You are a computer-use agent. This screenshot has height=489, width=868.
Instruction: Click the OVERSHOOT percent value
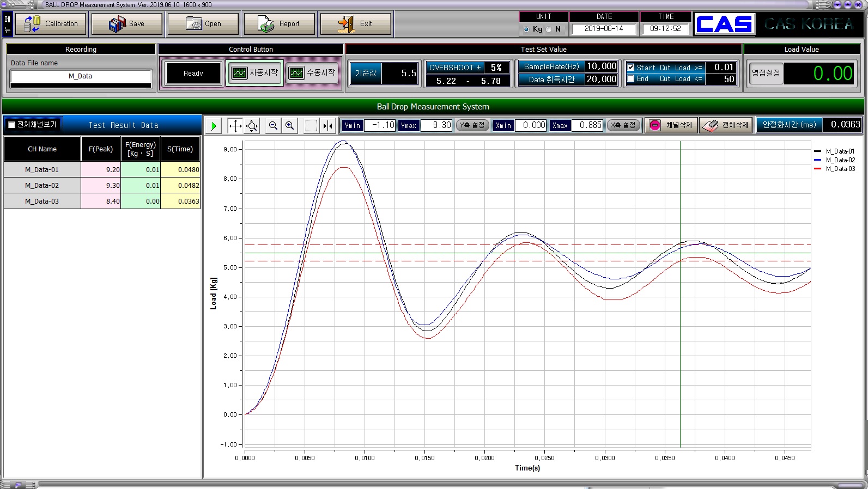(496, 68)
